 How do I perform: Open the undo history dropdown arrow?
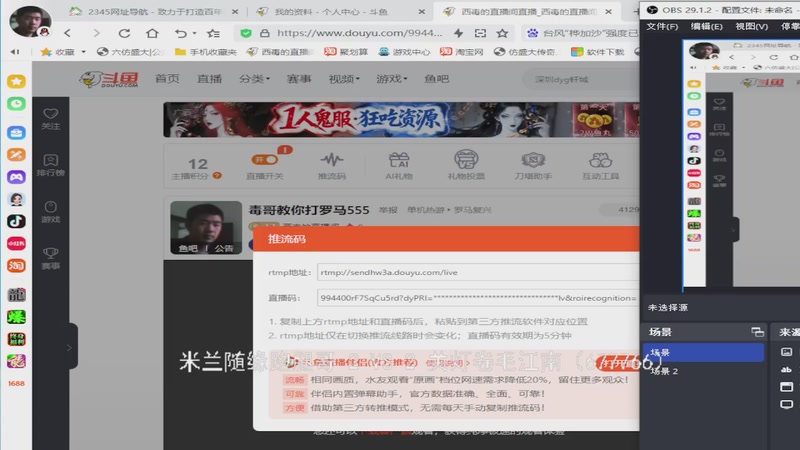pos(194,34)
